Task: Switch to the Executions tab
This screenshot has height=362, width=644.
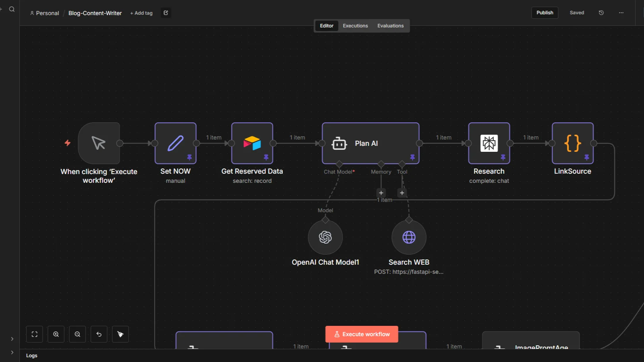Action: pos(355,26)
